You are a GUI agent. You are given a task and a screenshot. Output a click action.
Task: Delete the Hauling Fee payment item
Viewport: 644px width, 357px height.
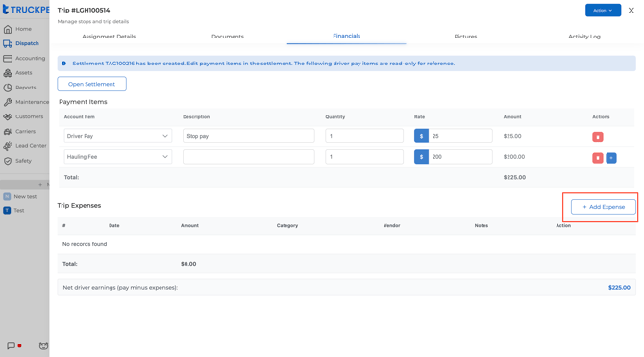[598, 158]
